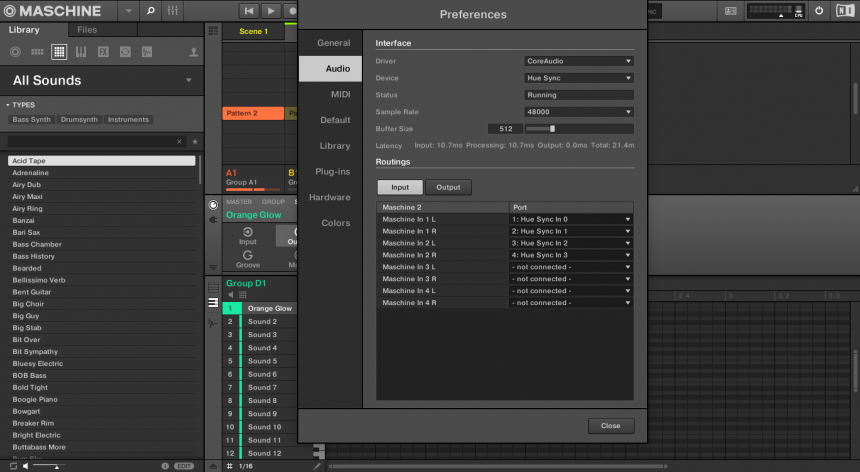Click the restart transport button
860x472 pixels.
249,10
